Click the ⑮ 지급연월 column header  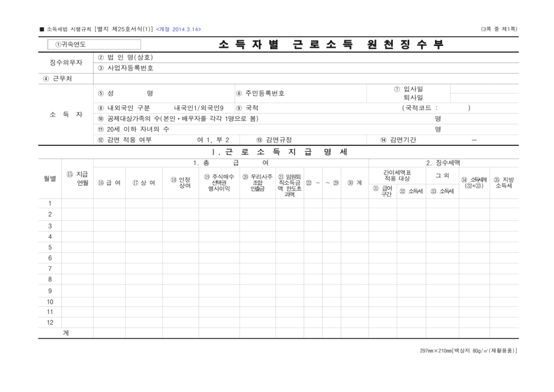pyautogui.click(x=77, y=179)
